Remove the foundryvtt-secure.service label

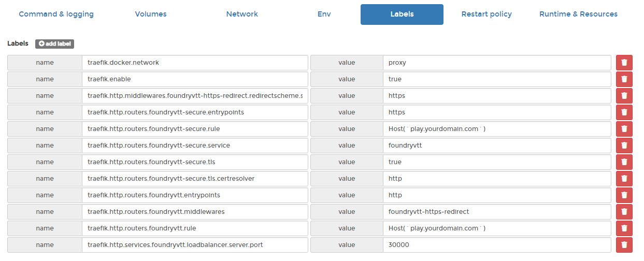click(624, 146)
